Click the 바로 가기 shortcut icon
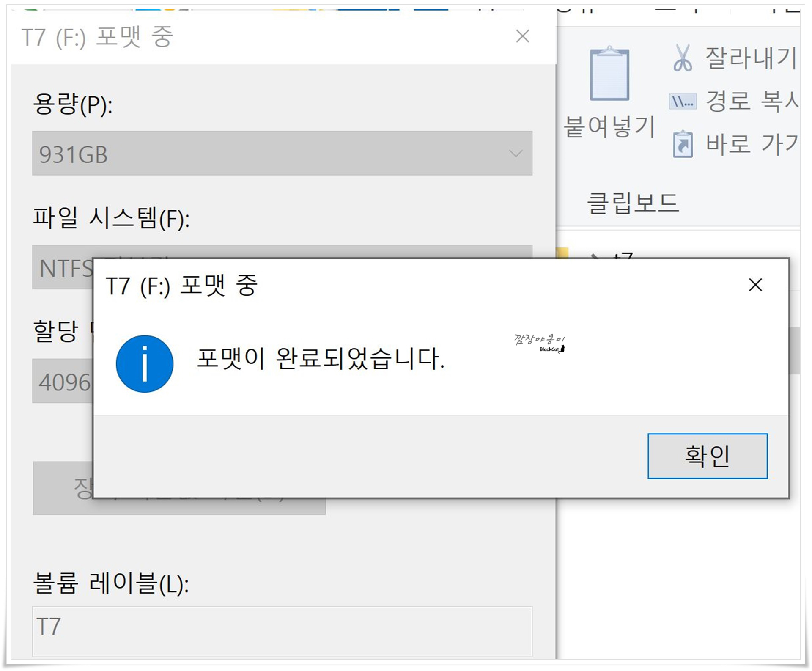 point(682,144)
